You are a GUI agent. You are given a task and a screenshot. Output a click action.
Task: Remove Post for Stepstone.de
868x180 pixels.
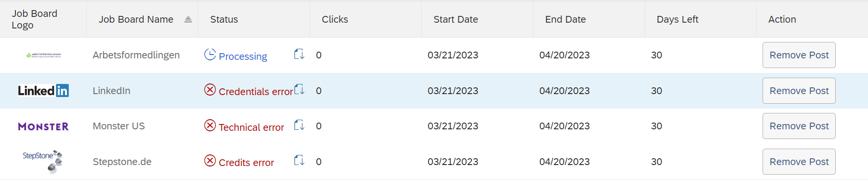tap(799, 162)
